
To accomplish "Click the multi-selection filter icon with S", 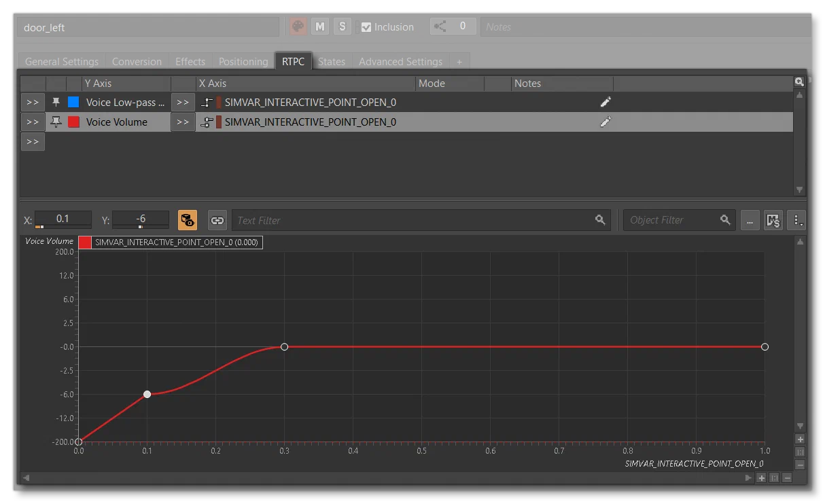I will [774, 220].
